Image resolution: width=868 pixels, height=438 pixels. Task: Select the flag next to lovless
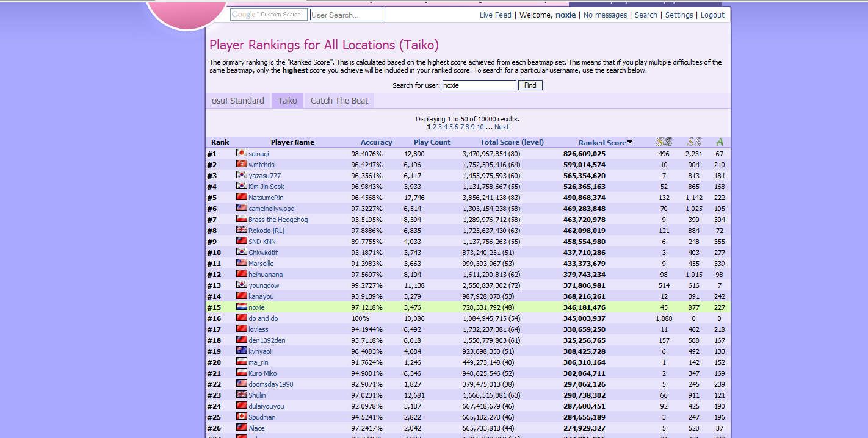(241, 329)
